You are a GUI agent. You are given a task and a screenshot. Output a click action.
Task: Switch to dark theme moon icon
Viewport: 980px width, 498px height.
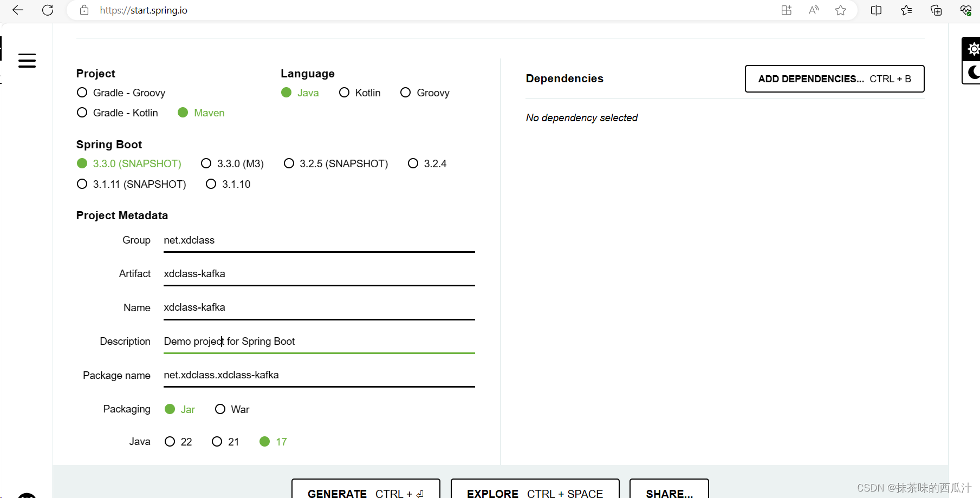[x=972, y=72]
